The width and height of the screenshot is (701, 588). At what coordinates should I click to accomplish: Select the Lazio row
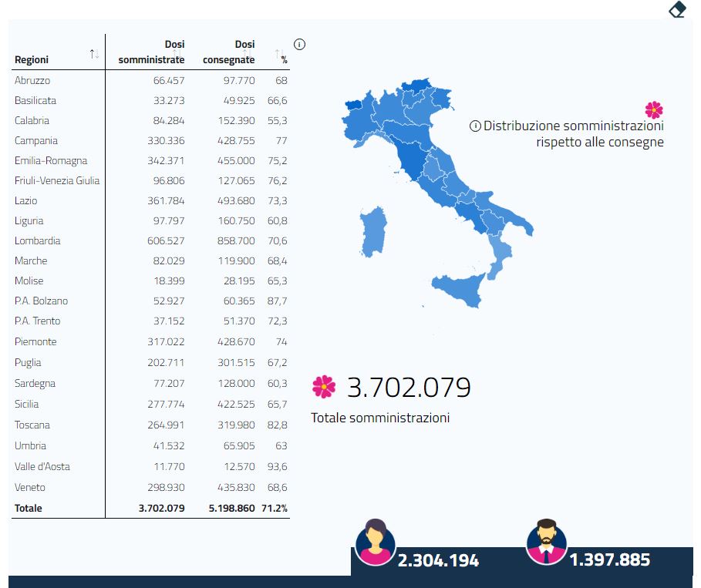click(150, 200)
